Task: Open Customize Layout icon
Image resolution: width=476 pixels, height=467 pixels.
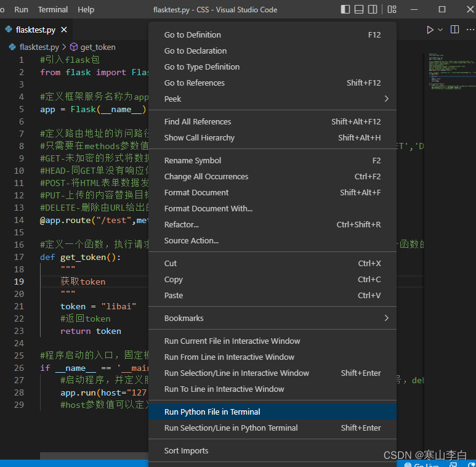Action: [x=392, y=9]
